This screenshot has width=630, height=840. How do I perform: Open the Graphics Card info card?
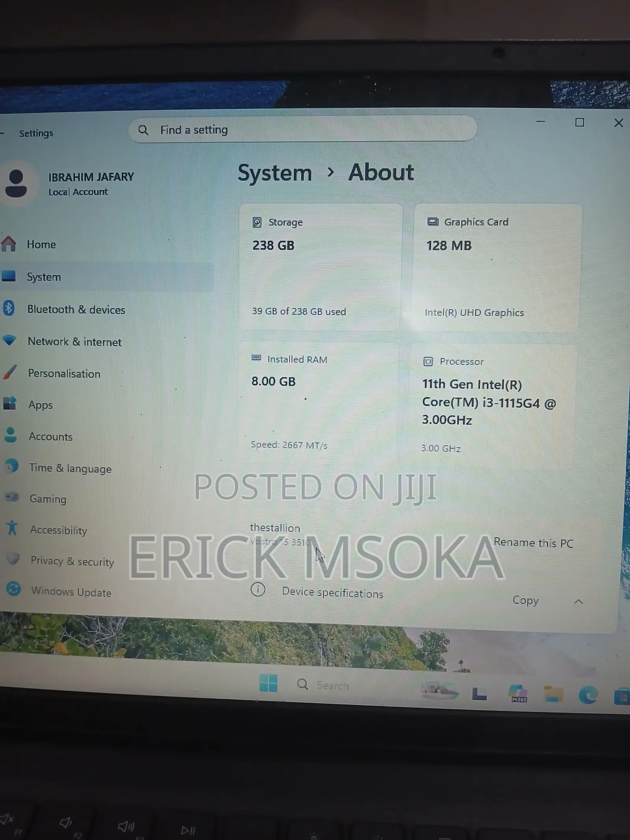(x=497, y=268)
